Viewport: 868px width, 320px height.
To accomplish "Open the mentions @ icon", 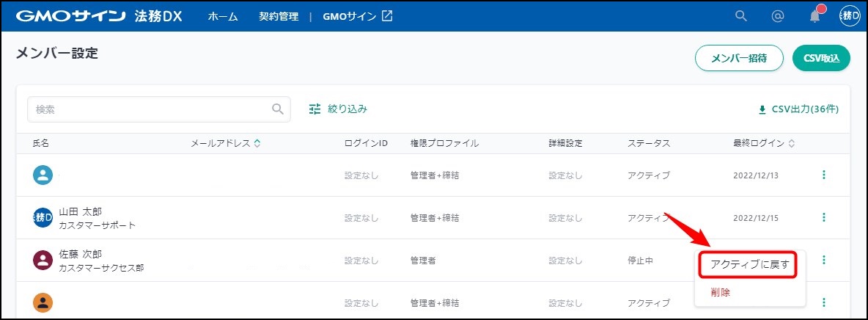I will [x=778, y=16].
